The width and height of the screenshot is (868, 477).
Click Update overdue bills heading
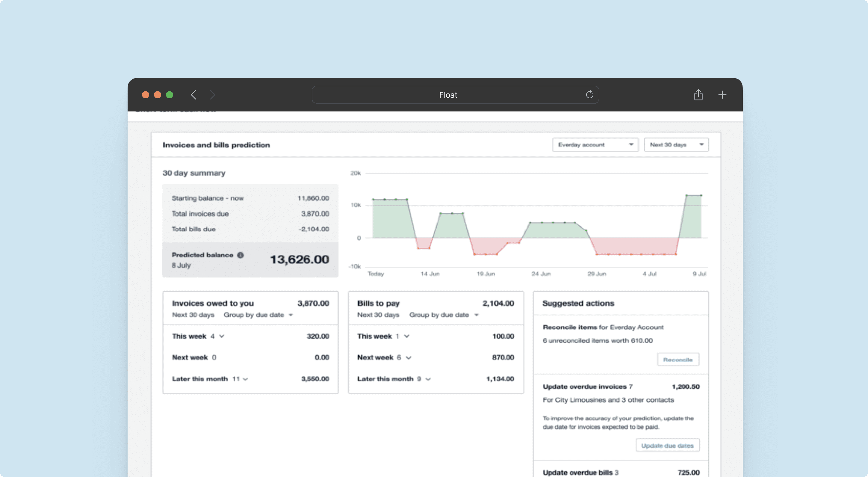[x=577, y=473]
